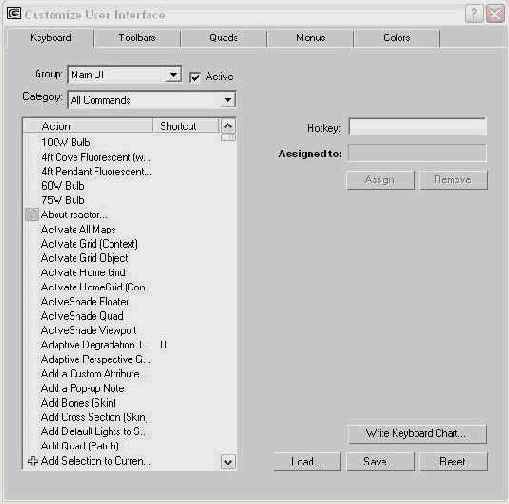
Task: Switch to the Menus tab
Action: [x=310, y=38]
